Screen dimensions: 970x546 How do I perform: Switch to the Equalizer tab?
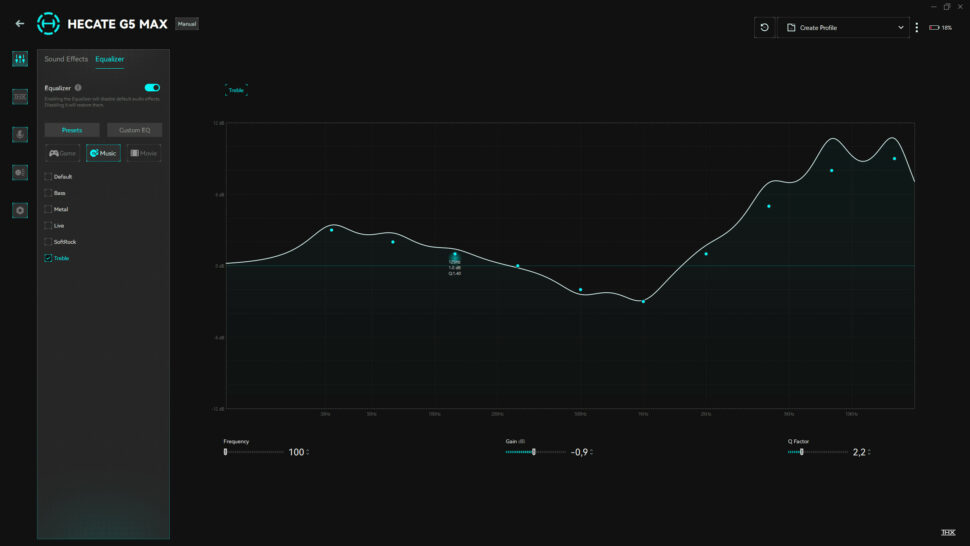coord(109,59)
